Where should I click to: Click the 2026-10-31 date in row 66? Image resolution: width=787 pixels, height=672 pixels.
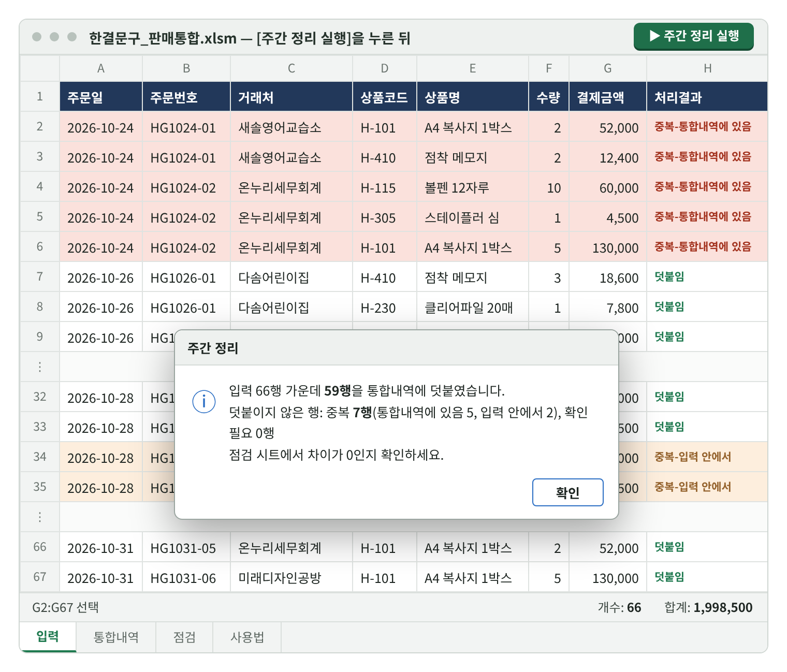[x=101, y=547]
